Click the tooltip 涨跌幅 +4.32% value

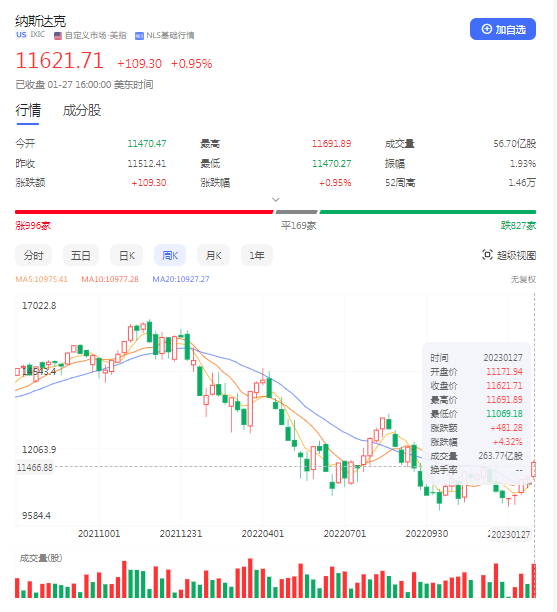tap(507, 442)
